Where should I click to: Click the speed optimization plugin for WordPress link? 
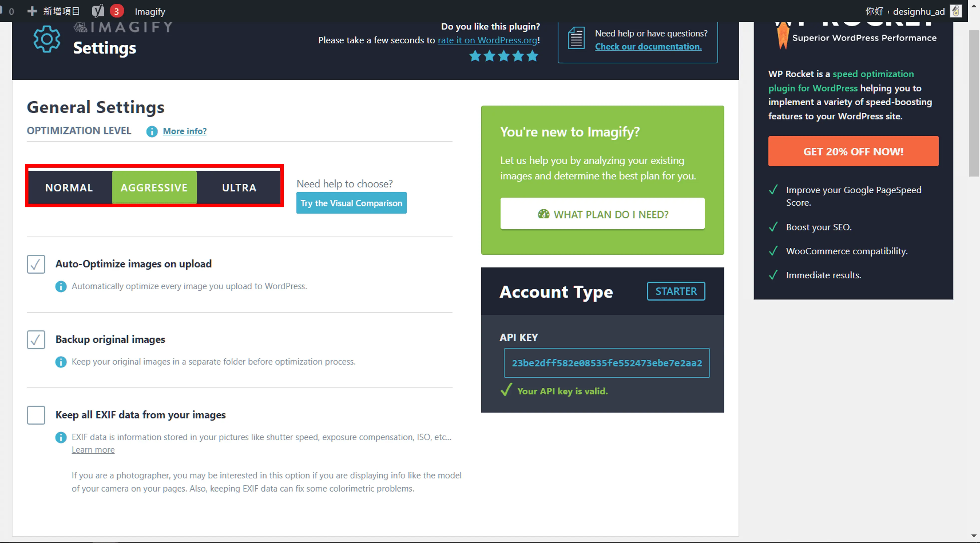point(841,81)
